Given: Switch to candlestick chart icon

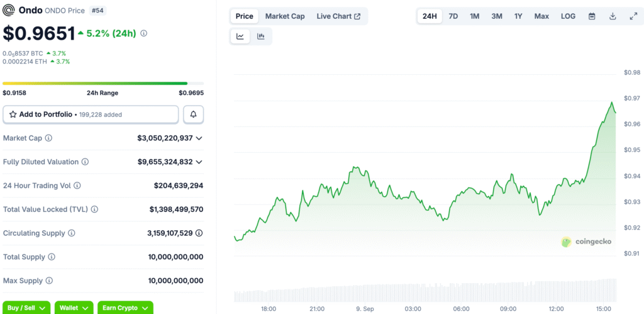Looking at the screenshot, I should [261, 36].
